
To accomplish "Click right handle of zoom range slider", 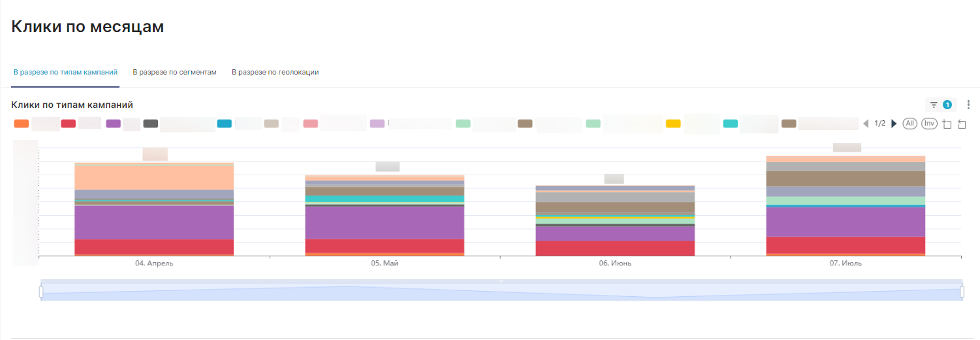I will [x=962, y=292].
